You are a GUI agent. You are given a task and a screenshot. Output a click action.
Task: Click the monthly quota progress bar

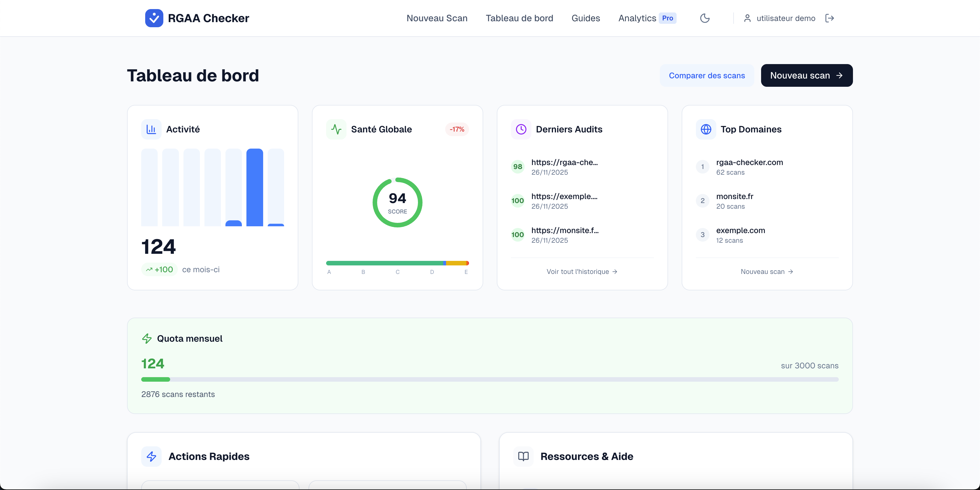pyautogui.click(x=490, y=379)
